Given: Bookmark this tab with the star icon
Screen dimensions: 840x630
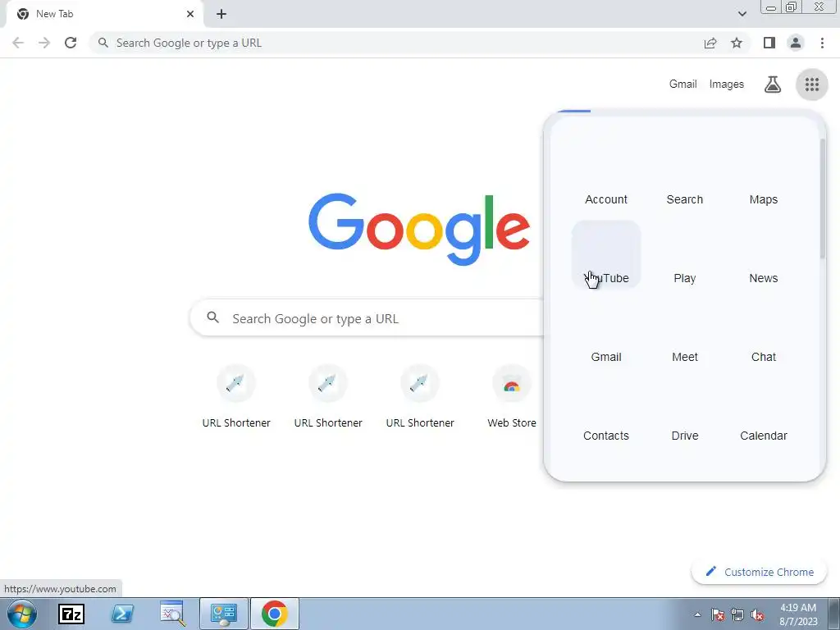Looking at the screenshot, I should (x=737, y=43).
